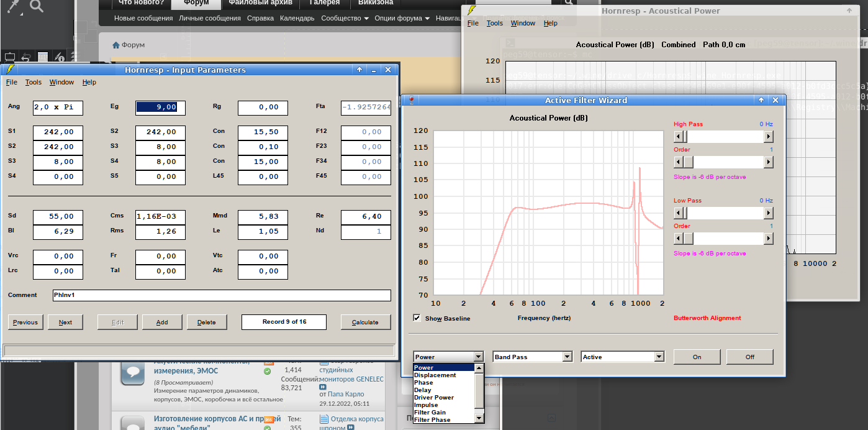The image size is (868, 430).
Task: Click the High Pass frequency slider right arrow
Action: pyautogui.click(x=769, y=136)
